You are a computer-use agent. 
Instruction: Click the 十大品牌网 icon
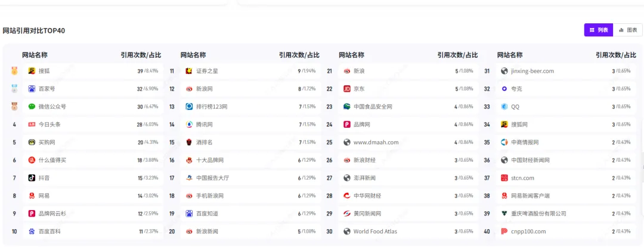coord(189,160)
